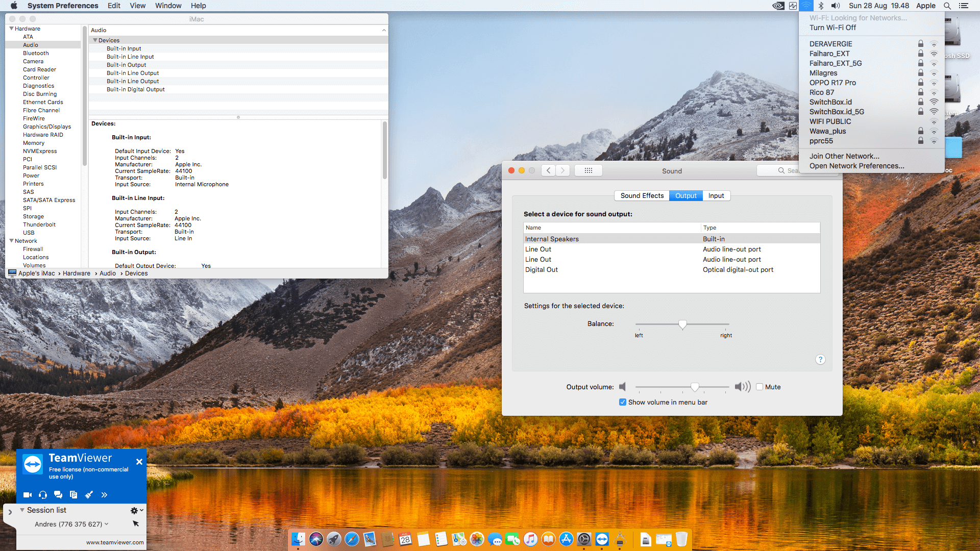Select Digital Out in output device list

(542, 269)
